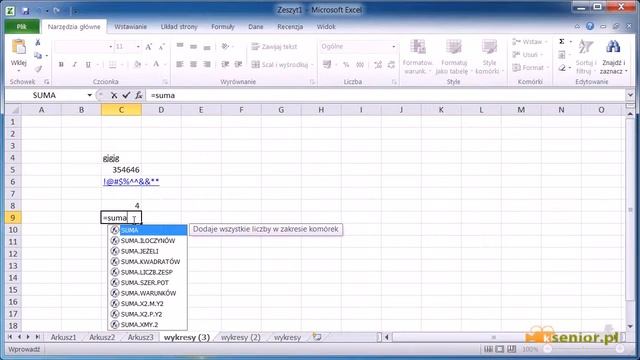Image resolution: width=640 pixels, height=360 pixels.
Task: Cancel the formula entry with X icon
Action: click(114, 95)
